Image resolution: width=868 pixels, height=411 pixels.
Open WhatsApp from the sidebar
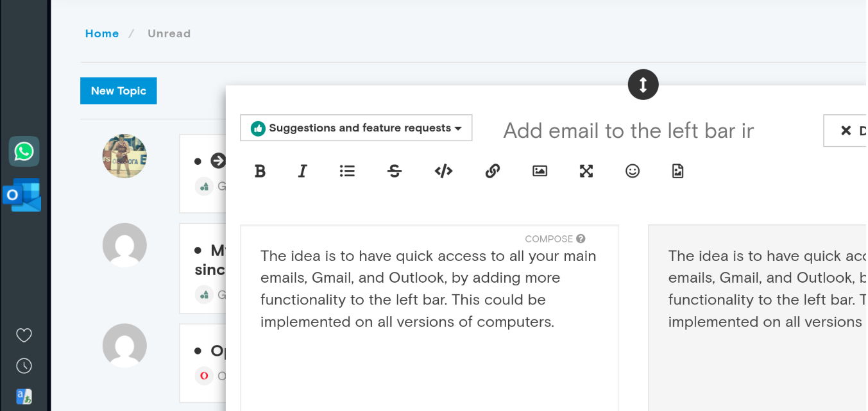click(24, 151)
